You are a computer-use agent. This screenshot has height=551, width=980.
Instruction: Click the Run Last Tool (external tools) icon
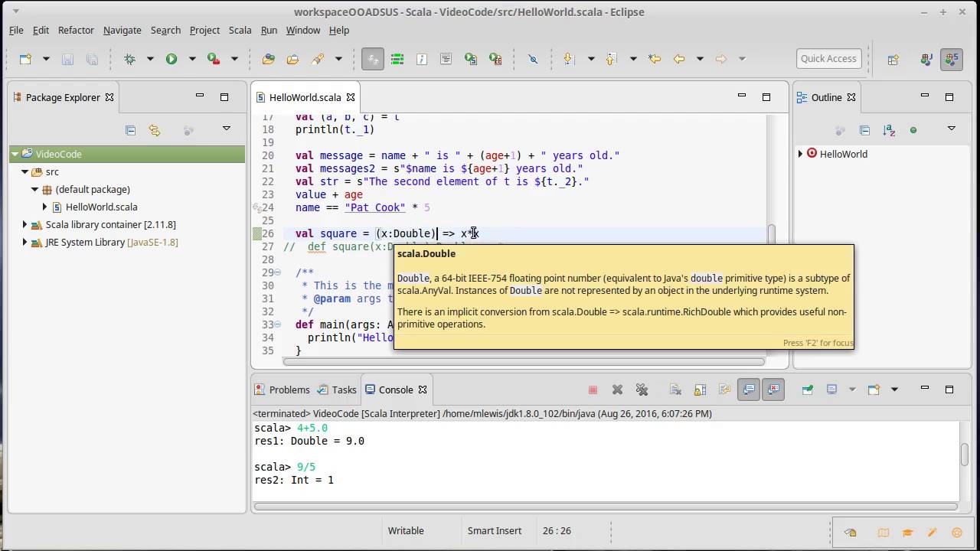pyautogui.click(x=214, y=59)
